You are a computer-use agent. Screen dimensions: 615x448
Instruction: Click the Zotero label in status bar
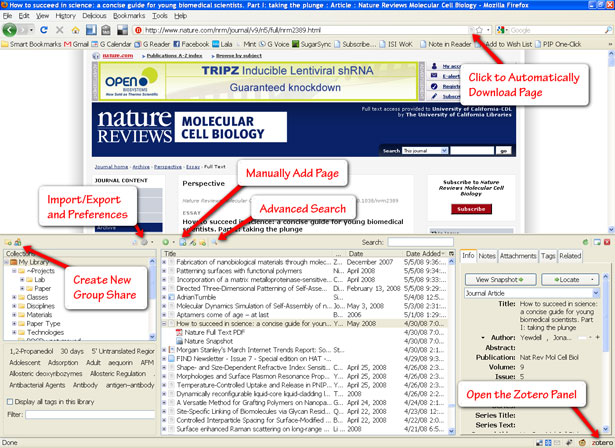pyautogui.click(x=602, y=443)
